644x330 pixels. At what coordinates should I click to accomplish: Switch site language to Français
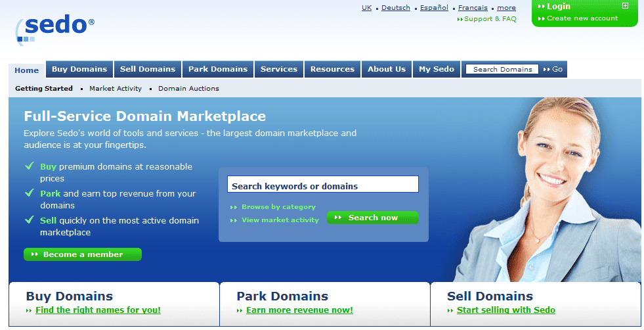click(x=473, y=8)
